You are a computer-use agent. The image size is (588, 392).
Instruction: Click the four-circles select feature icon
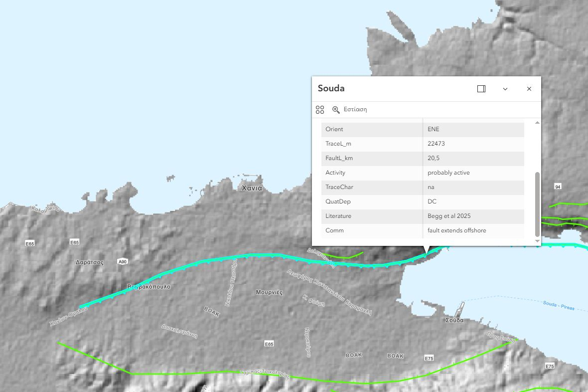click(320, 110)
